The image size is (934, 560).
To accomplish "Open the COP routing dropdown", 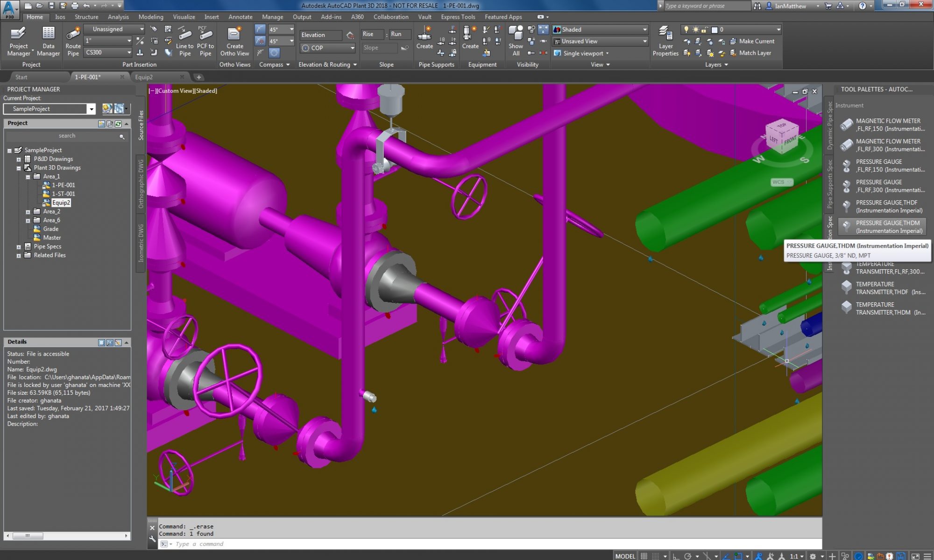I will point(328,48).
